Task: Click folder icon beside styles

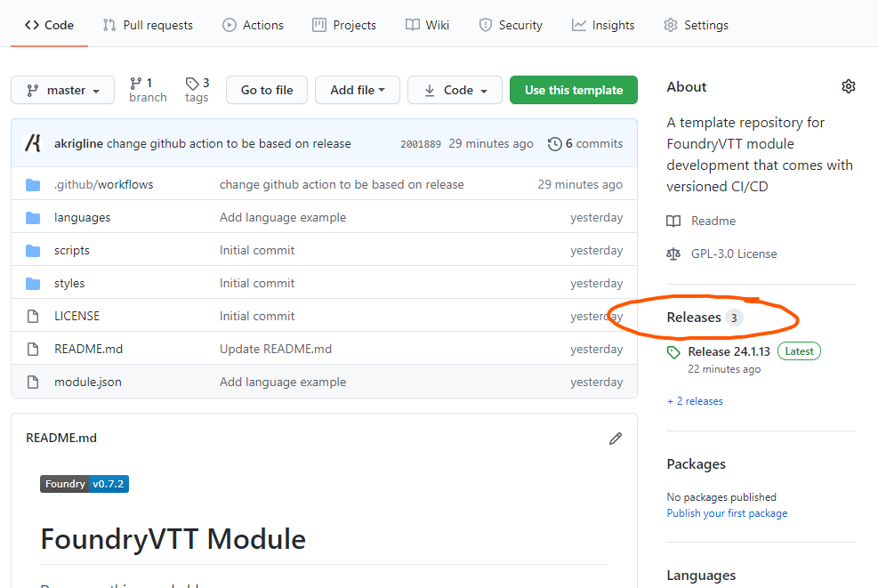Action: pyautogui.click(x=33, y=284)
